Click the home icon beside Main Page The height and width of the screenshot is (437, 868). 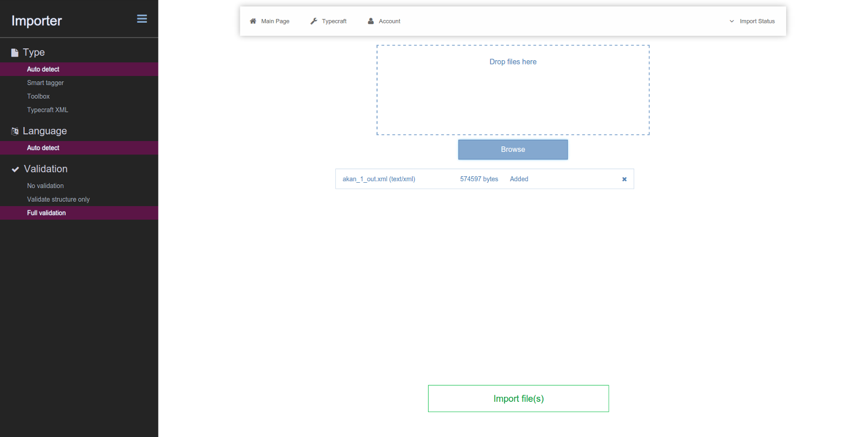pyautogui.click(x=253, y=21)
